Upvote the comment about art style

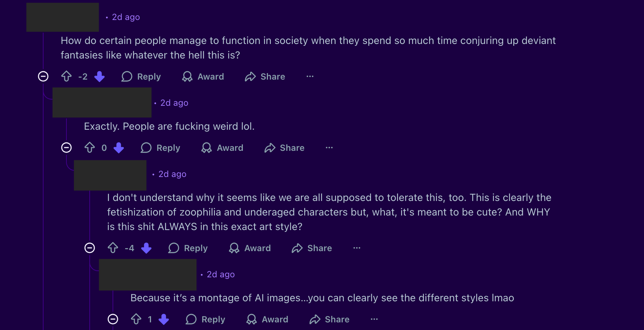(113, 248)
